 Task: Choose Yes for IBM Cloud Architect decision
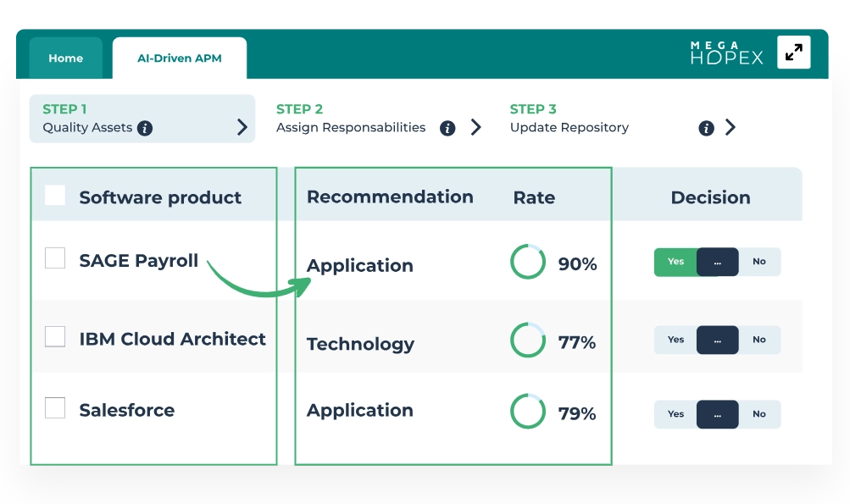tap(675, 340)
